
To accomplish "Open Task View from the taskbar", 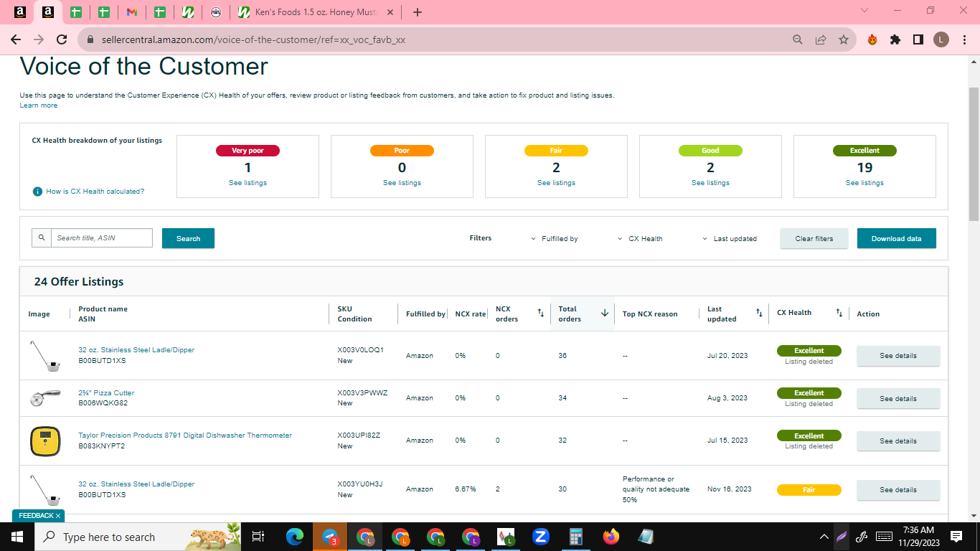I will click(259, 537).
